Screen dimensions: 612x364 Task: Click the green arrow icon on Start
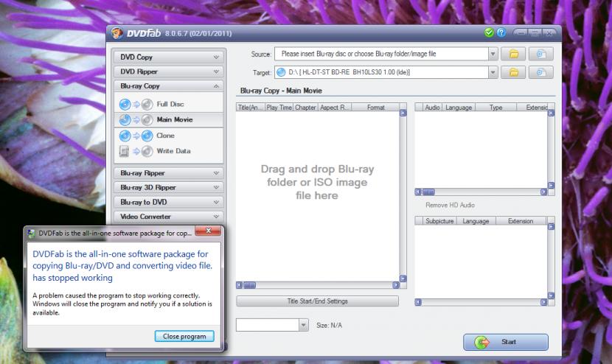(x=481, y=342)
